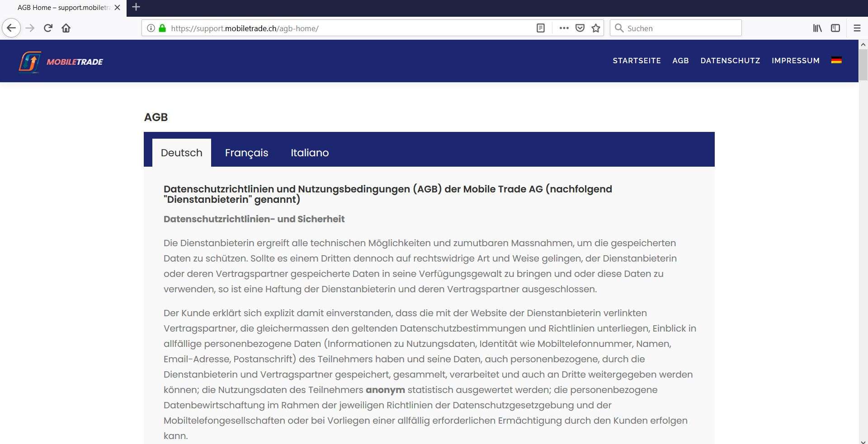Viewport: 868px width, 444px height.
Task: Open the IMPRESSUM page link
Action: 796,61
